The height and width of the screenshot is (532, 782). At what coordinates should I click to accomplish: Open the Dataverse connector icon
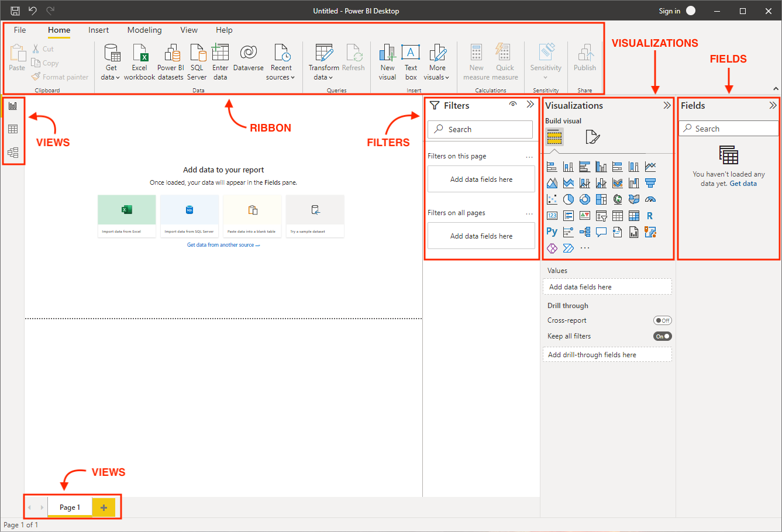tap(249, 58)
